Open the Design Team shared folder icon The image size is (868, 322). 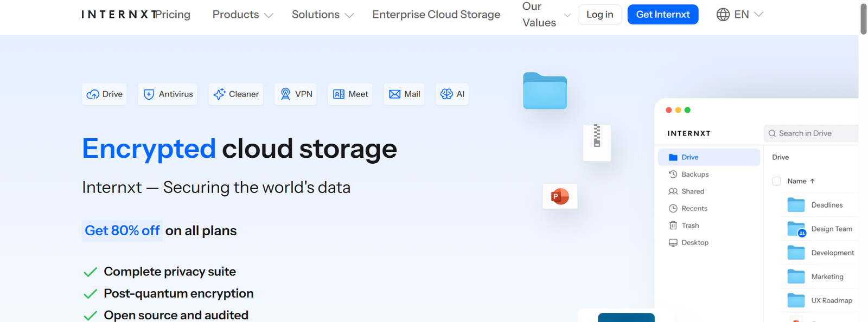796,229
